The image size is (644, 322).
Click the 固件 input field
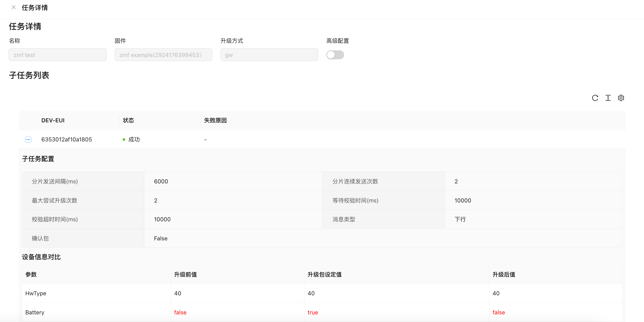click(163, 55)
